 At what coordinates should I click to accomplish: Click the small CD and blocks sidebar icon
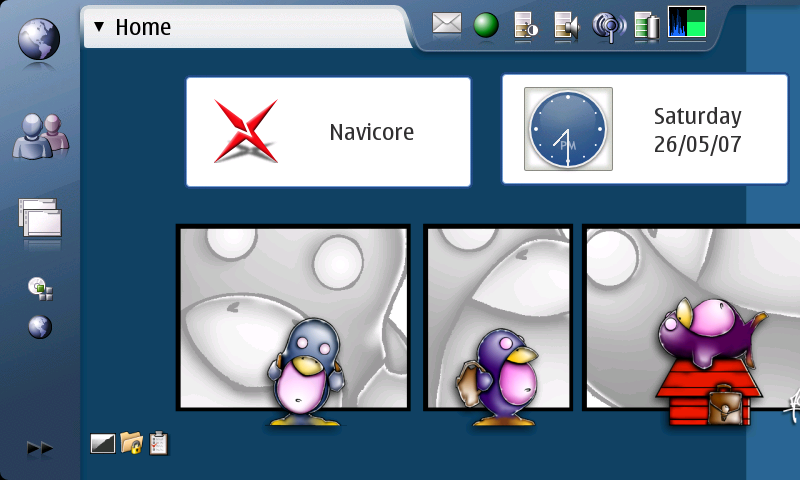pyautogui.click(x=40, y=288)
